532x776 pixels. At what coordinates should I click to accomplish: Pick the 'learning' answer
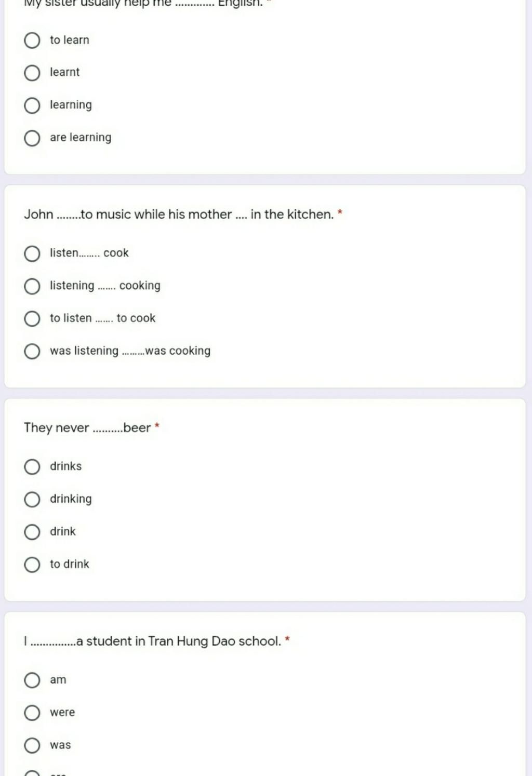click(x=32, y=105)
